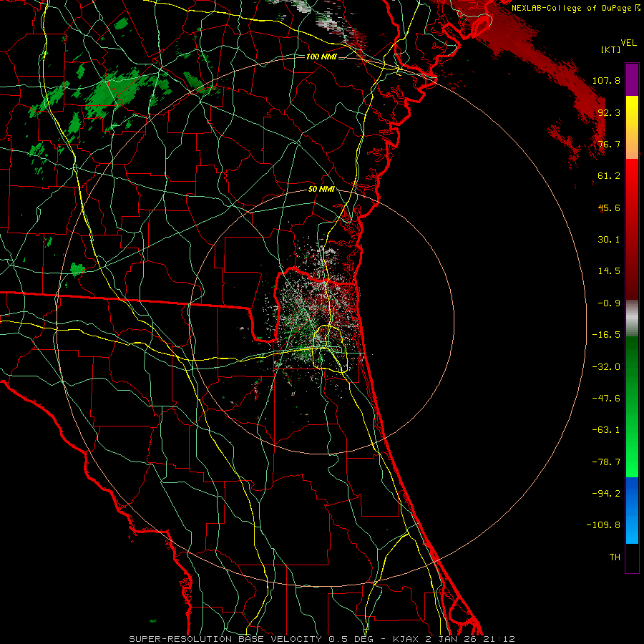Screen dimensions: 644x644
Task: Click the 61.2 legend value
Action: [609, 176]
